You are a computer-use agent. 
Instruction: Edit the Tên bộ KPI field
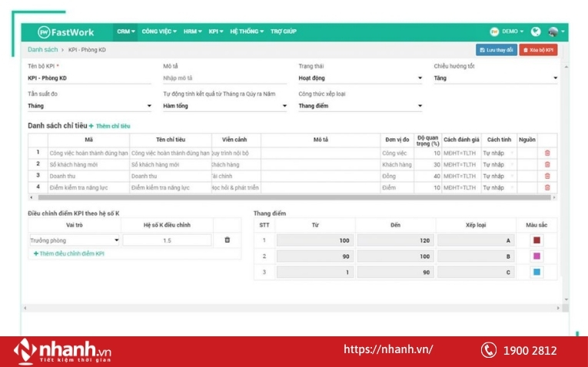click(89, 78)
